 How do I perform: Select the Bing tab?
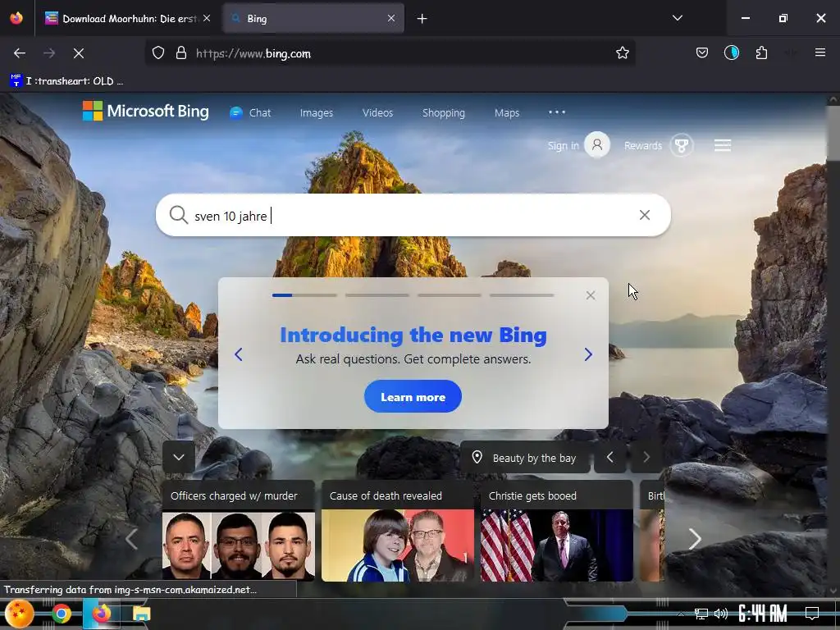[x=313, y=19]
